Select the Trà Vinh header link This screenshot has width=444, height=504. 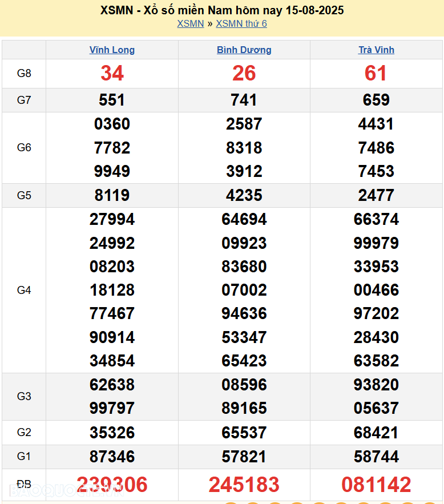click(376, 50)
